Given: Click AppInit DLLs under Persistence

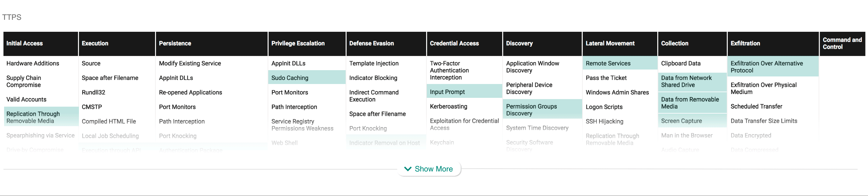Looking at the screenshot, I should coord(176,78).
